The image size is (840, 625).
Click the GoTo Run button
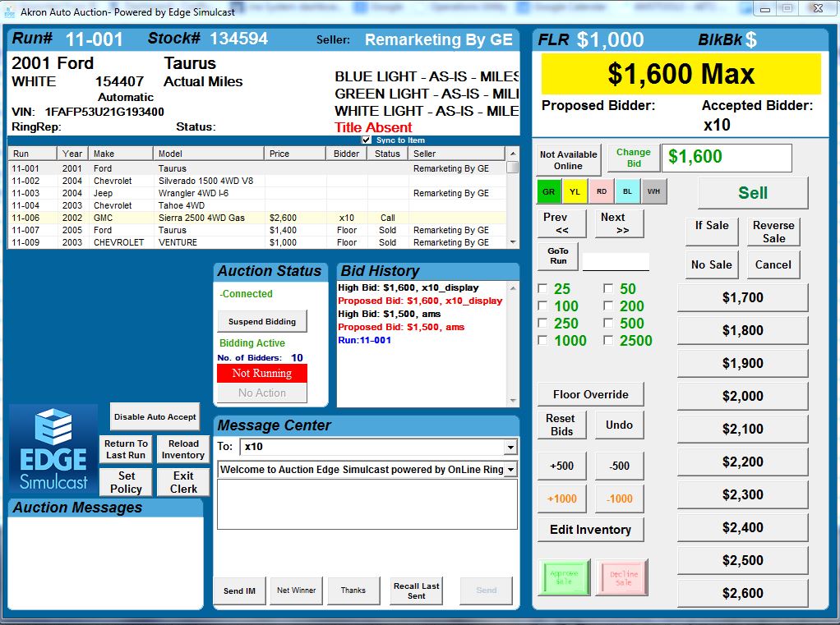[558, 255]
